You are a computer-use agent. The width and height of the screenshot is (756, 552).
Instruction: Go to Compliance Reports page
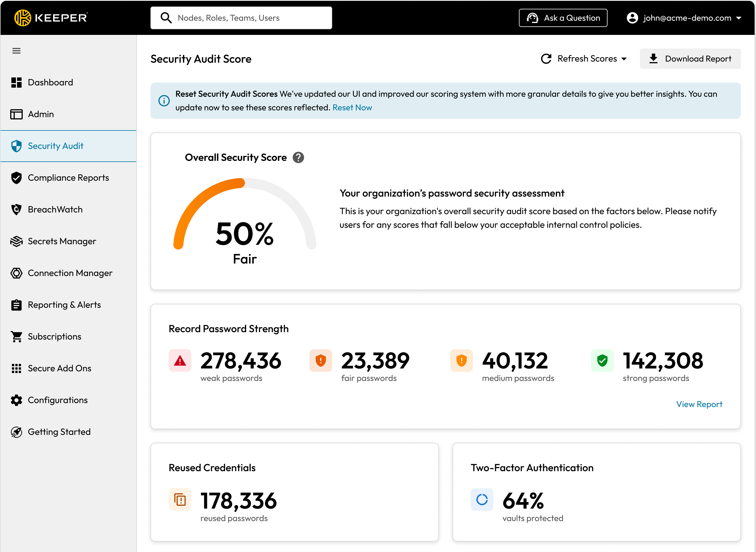tap(68, 178)
